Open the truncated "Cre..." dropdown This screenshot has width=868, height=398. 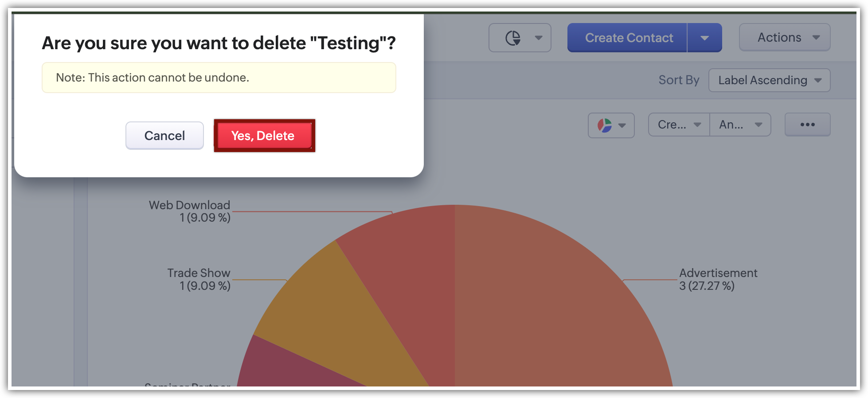pos(679,125)
